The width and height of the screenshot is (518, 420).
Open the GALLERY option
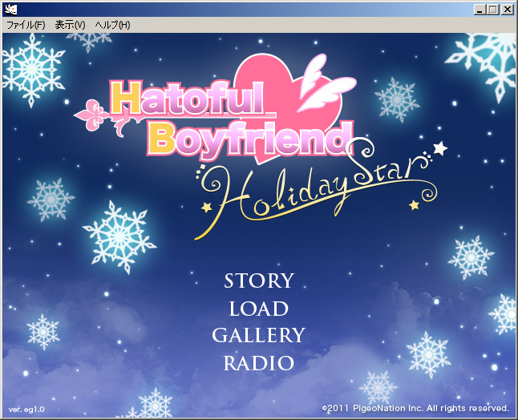258,336
